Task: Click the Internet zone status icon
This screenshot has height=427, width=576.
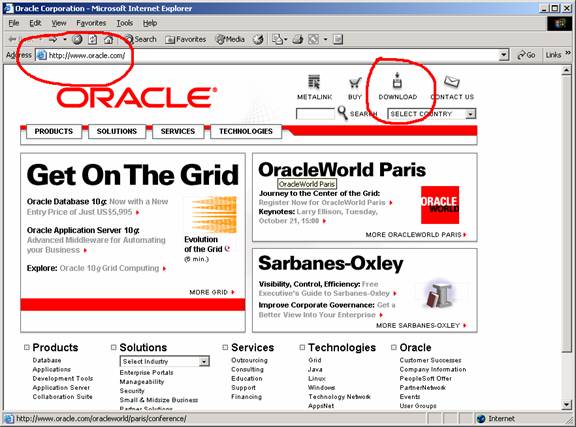Action: [x=481, y=419]
